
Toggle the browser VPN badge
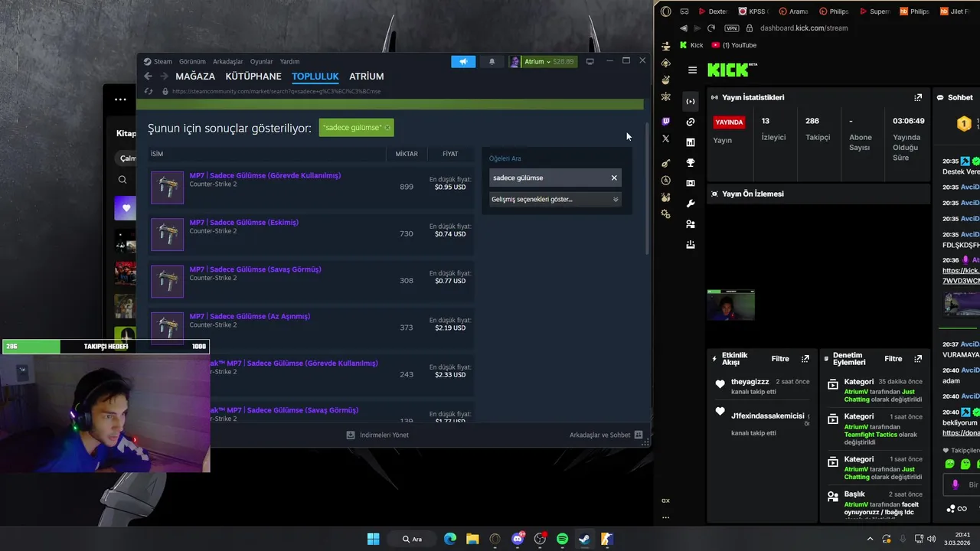click(x=731, y=28)
